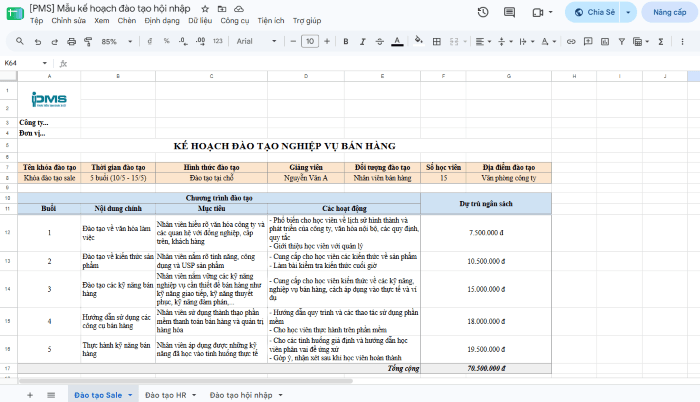Expand share options arrow
The image size is (700, 402).
click(x=628, y=13)
